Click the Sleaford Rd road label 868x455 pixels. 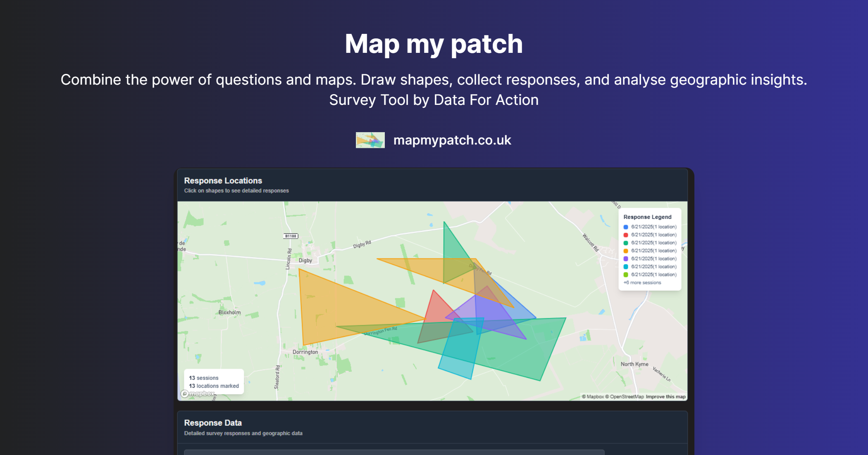pyautogui.click(x=277, y=377)
